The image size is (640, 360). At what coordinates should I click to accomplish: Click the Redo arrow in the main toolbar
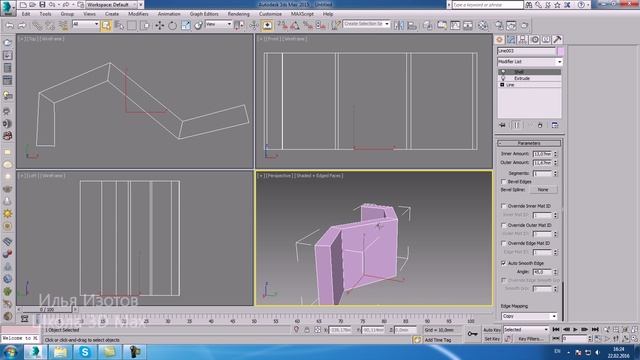22,25
